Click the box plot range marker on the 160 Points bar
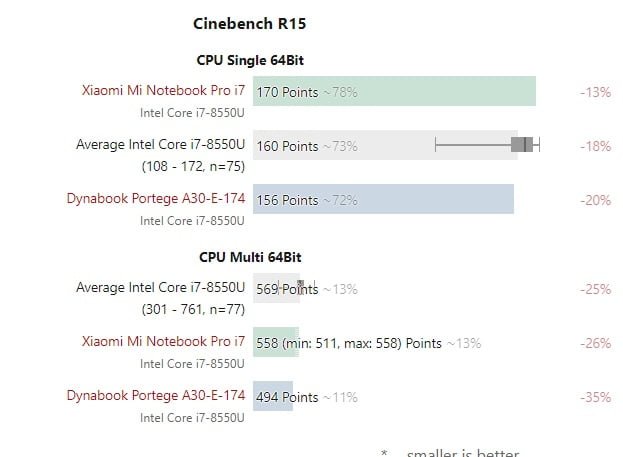 pos(522,145)
